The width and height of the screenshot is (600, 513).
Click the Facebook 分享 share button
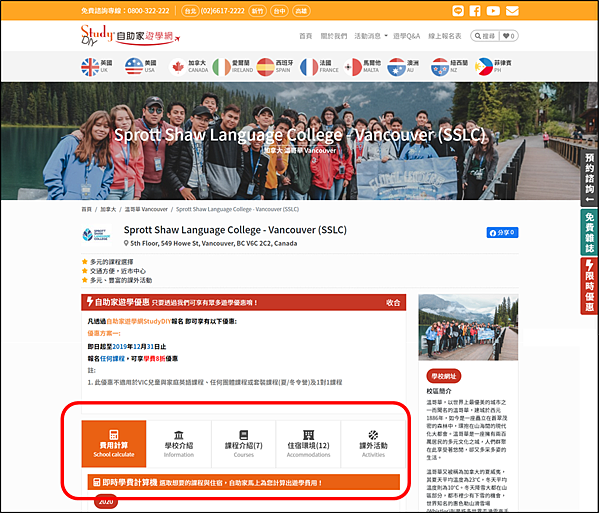tap(502, 233)
